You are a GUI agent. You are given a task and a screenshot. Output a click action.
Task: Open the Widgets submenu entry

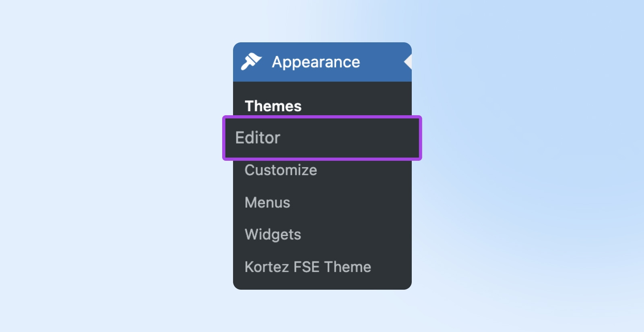point(272,234)
